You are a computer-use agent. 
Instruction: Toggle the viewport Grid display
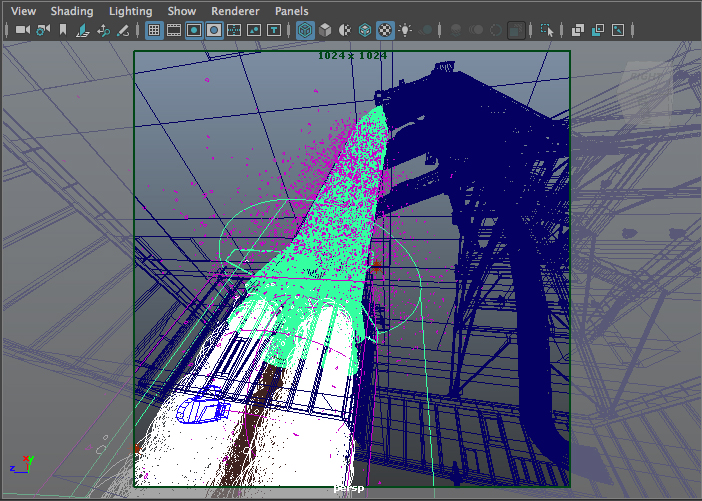point(154,30)
